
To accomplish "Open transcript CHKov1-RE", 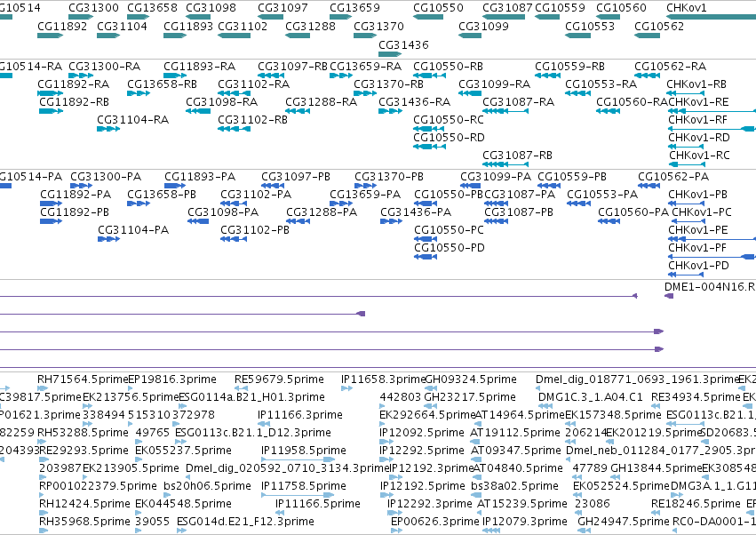I will click(x=698, y=102).
